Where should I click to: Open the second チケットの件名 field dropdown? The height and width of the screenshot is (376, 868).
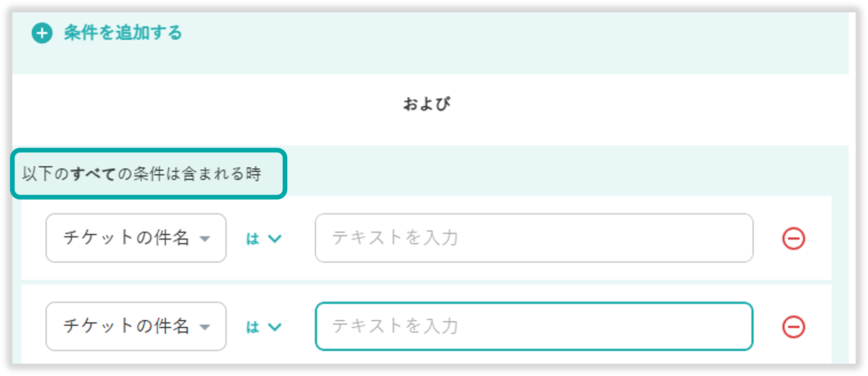click(x=136, y=326)
